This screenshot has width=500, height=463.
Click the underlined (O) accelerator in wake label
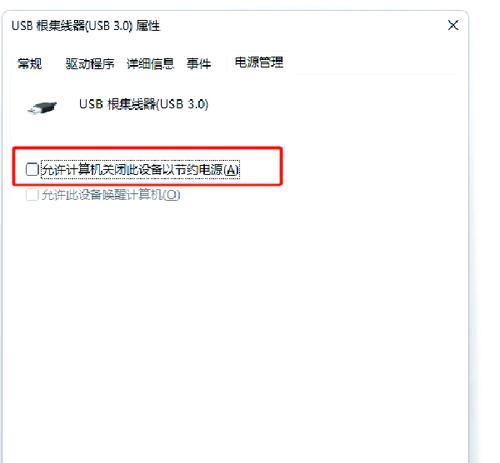click(x=172, y=195)
